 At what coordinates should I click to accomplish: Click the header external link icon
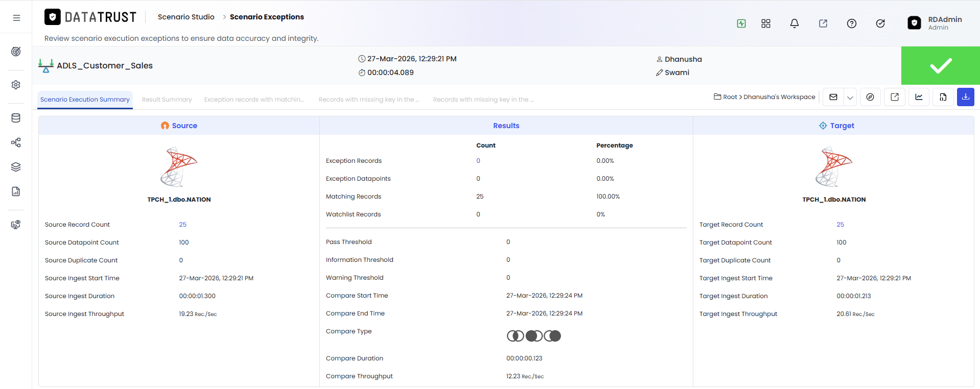click(x=823, y=23)
